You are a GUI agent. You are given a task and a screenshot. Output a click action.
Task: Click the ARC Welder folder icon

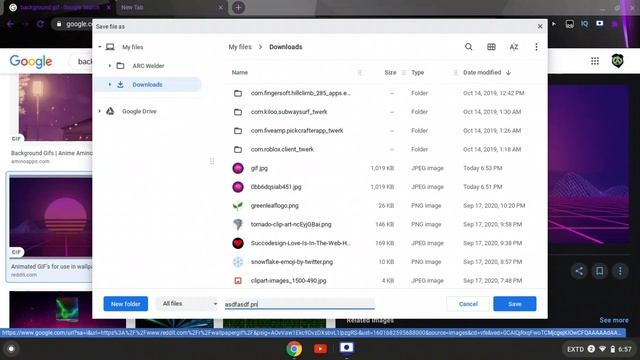[120, 66]
